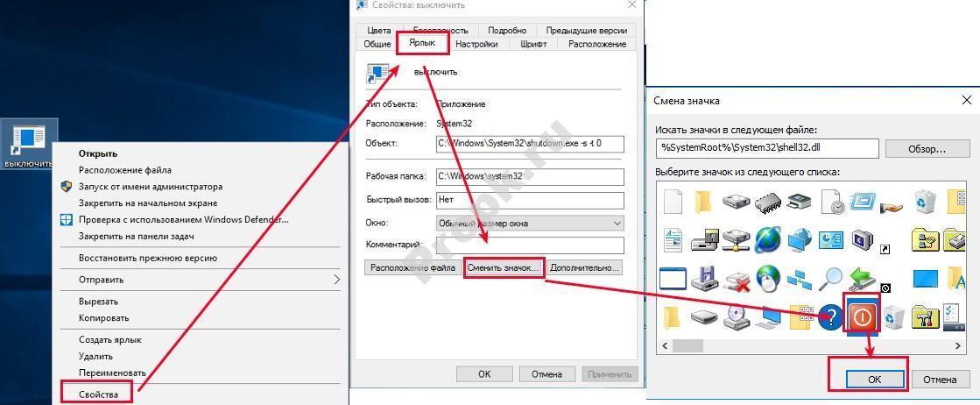Open the Окно window size dropdown
980x405 pixels.
530,224
